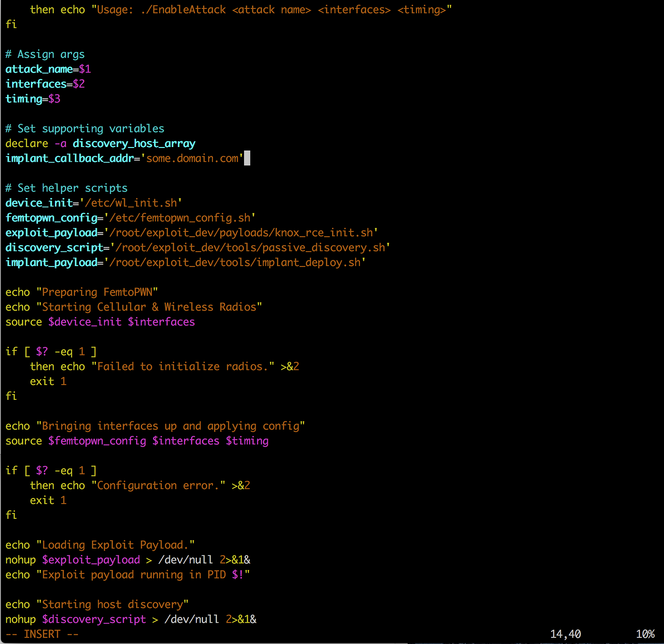Image resolution: width=664 pixels, height=644 pixels.
Task: Select the implant_deploy.sh path string
Action: (235, 262)
